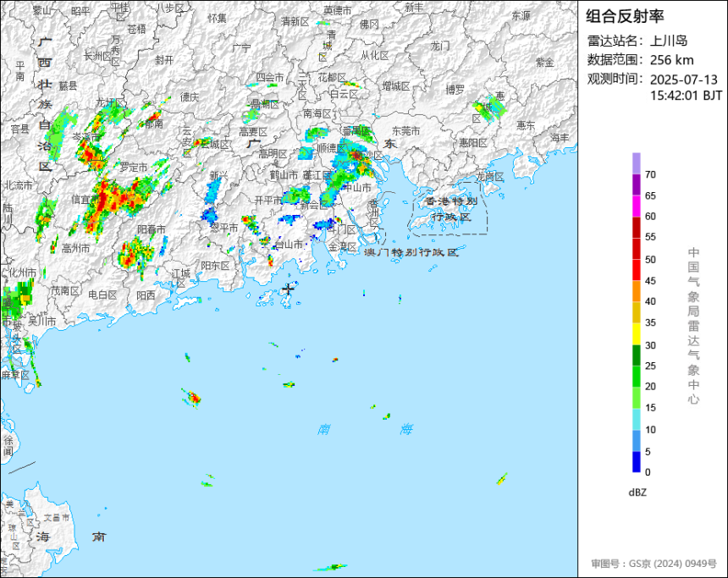728x578 pixels.
Task: Select the 海丰 county label
Action: [x=560, y=137]
